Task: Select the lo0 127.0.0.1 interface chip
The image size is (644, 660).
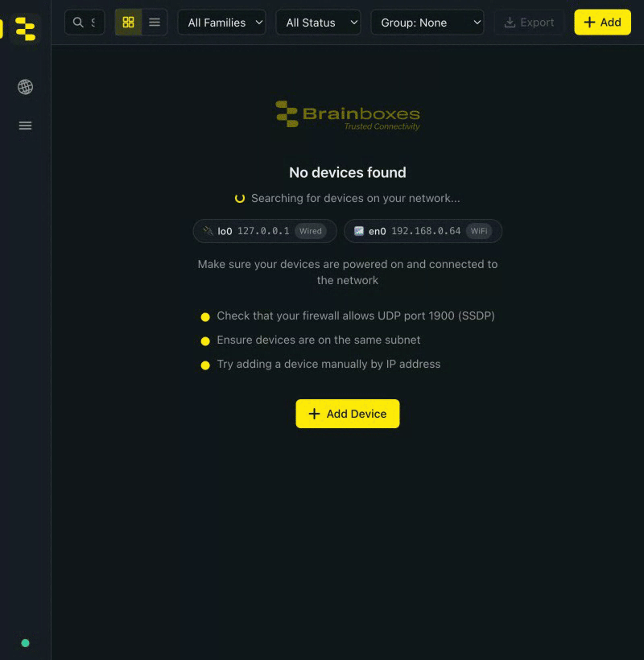Action: (265, 231)
